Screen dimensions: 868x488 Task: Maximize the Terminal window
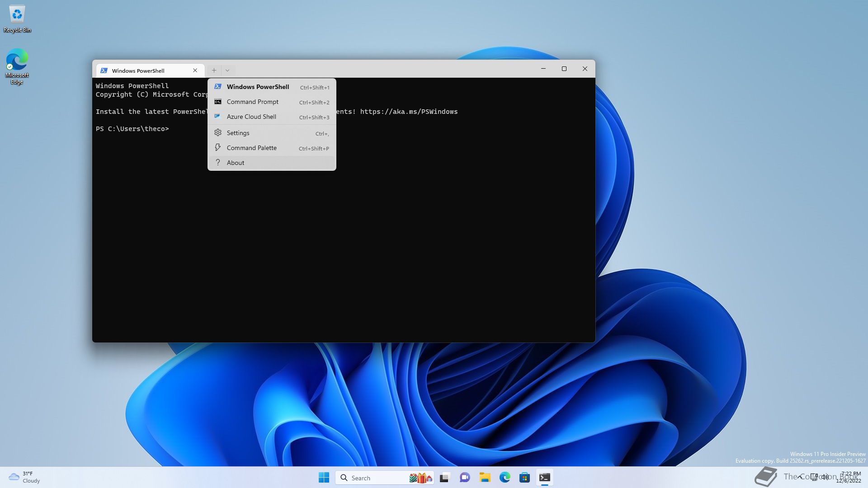click(564, 69)
